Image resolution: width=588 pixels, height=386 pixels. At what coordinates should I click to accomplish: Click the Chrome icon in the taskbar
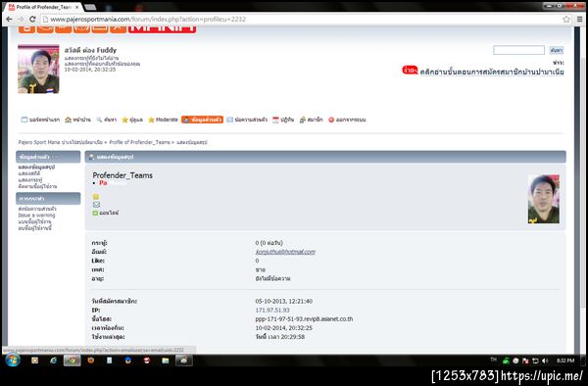[72, 361]
